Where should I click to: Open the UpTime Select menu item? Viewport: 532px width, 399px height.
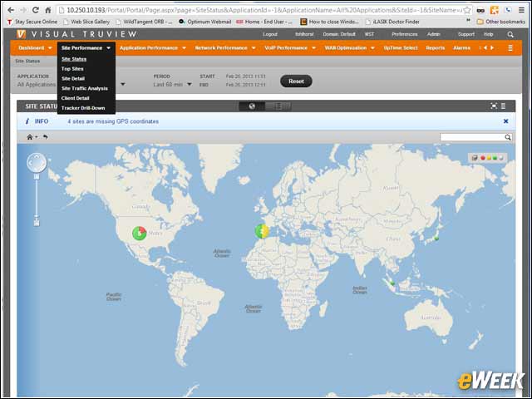pyautogui.click(x=401, y=48)
